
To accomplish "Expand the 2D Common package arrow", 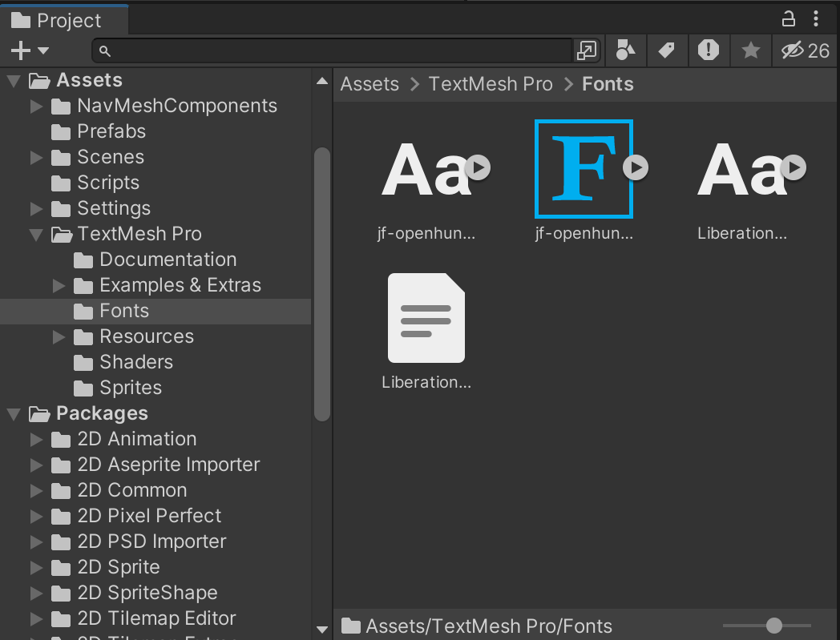I will click(36, 490).
